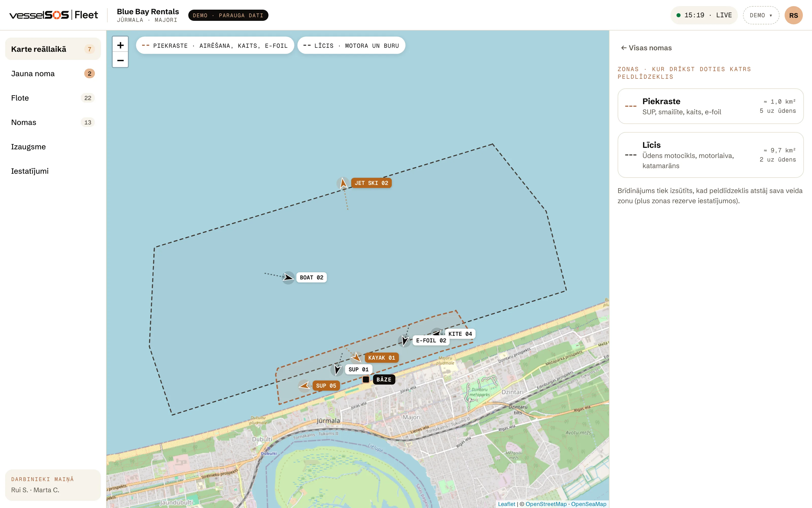Click the Piekraste legend chip on map
This screenshot has height=508, width=812.
[x=215, y=45]
